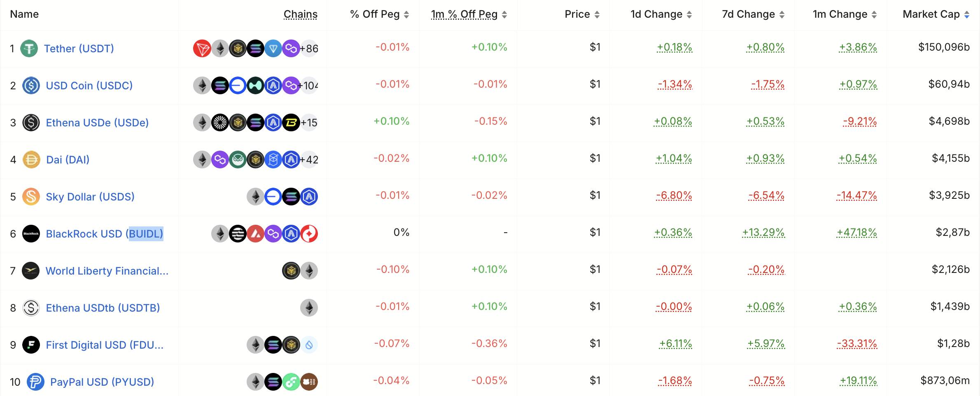
Task: Click the BlackRock logo icon
Action: tap(31, 234)
